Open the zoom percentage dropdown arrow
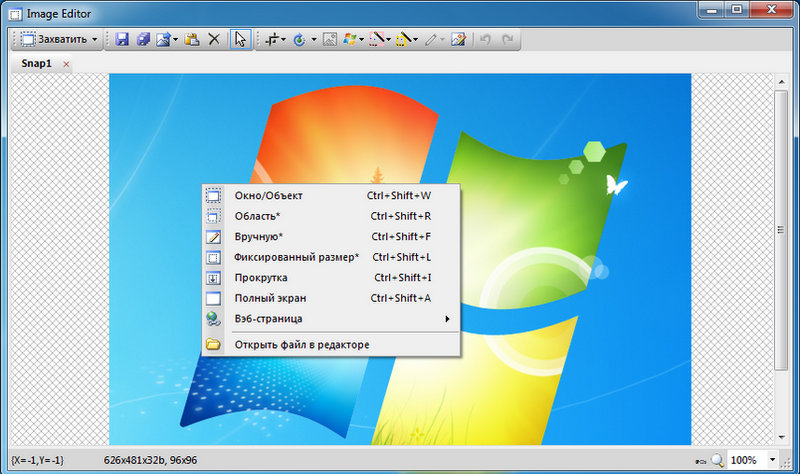The width and height of the screenshot is (800, 474). [x=772, y=460]
